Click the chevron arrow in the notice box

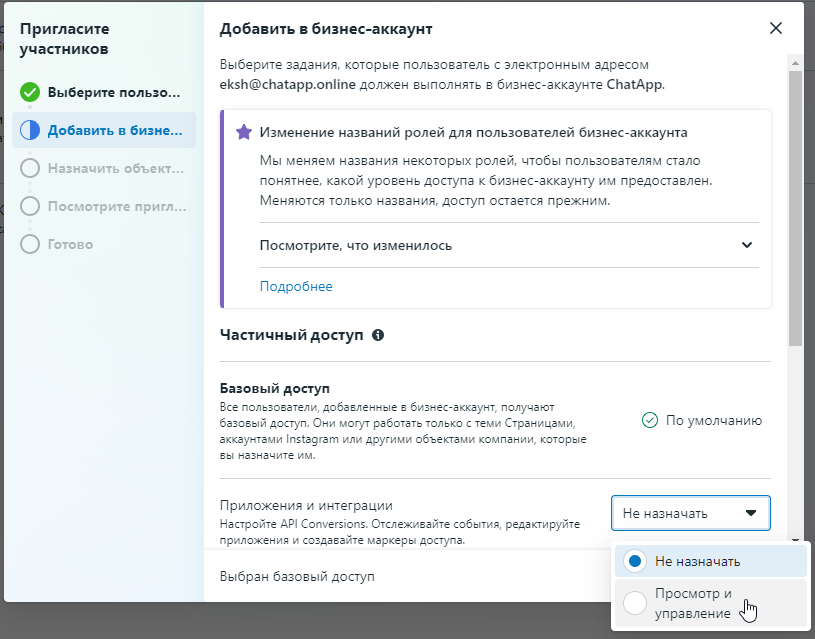pos(746,245)
